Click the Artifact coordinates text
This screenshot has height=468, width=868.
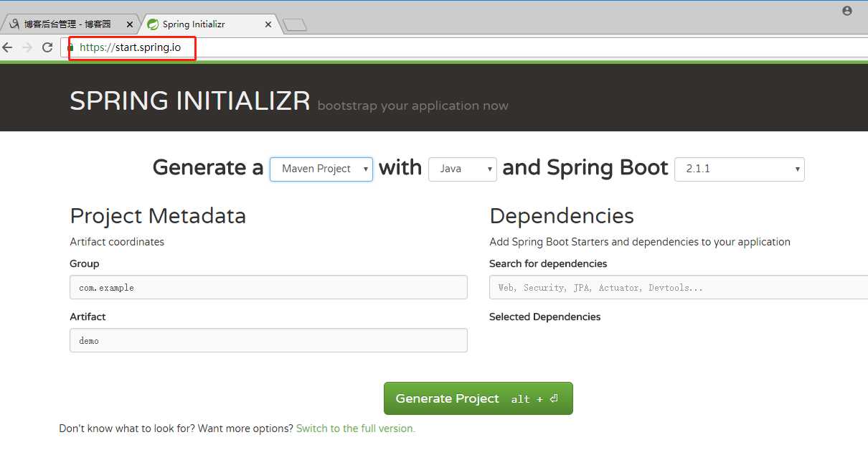117,242
